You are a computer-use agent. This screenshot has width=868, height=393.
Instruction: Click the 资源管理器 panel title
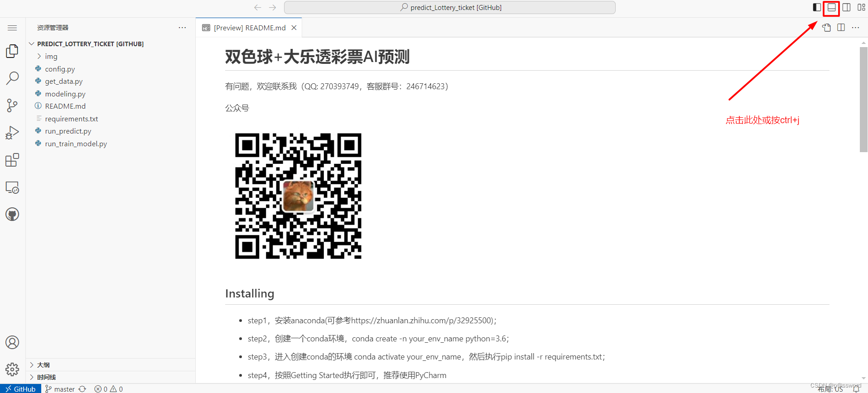(x=53, y=28)
